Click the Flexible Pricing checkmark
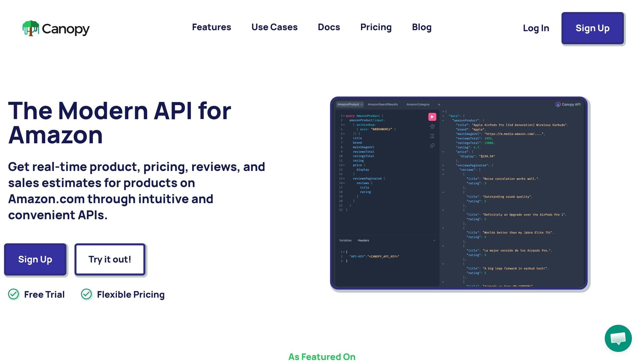This screenshot has height=362, width=644. point(87,294)
